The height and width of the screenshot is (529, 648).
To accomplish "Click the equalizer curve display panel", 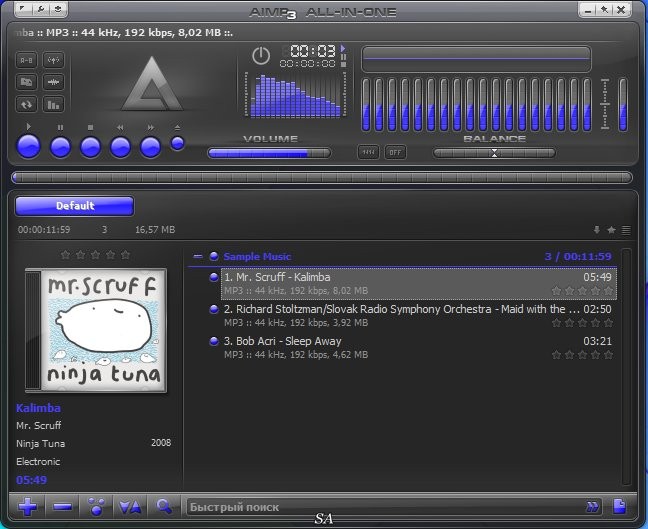I will (476, 59).
